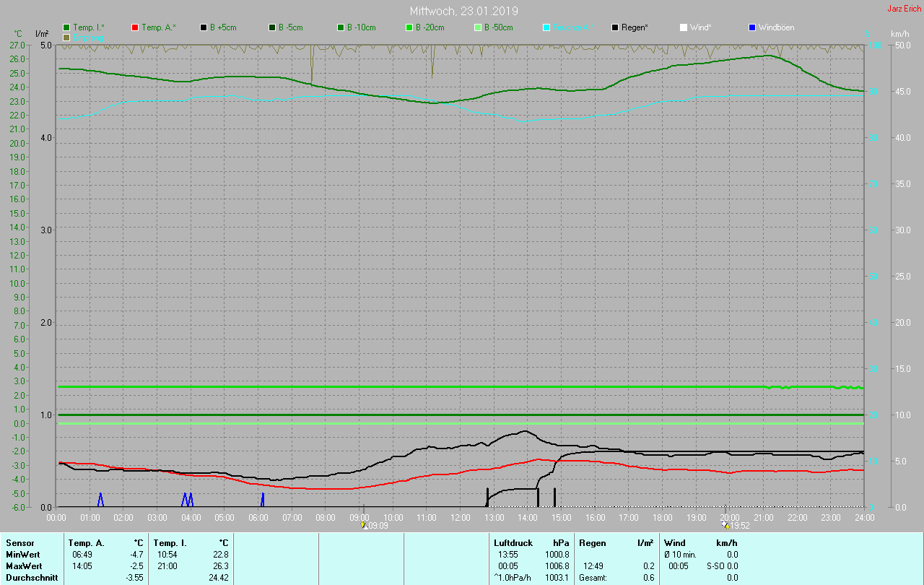Screen dimensions: 924x585
Task: Click the Durchschnitt row label
Action: (x=31, y=578)
